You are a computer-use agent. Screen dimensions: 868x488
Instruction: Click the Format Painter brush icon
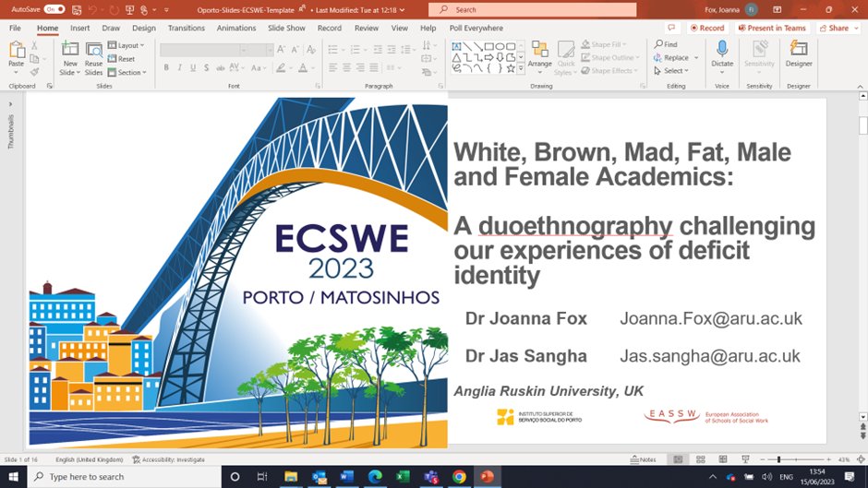click(34, 72)
